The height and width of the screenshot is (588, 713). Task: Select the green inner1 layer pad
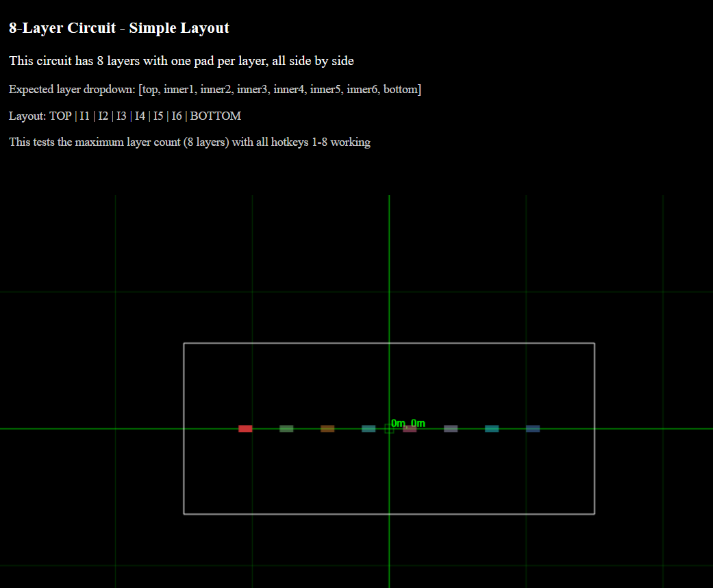[286, 429]
